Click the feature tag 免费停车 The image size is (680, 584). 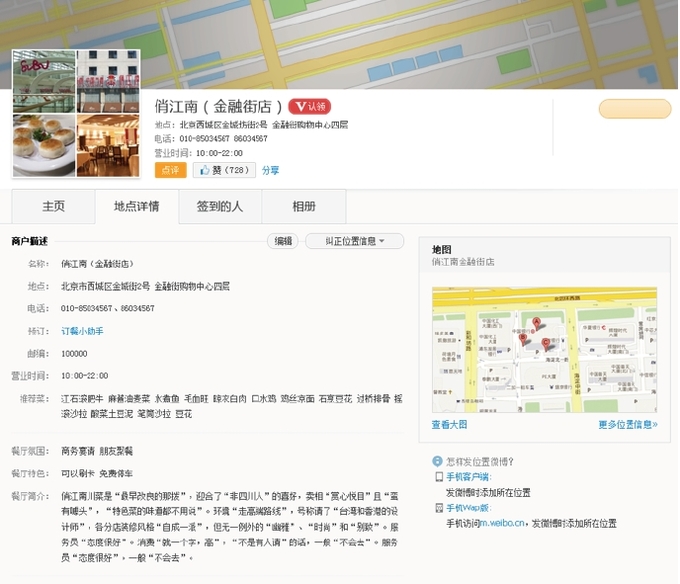tap(116, 473)
